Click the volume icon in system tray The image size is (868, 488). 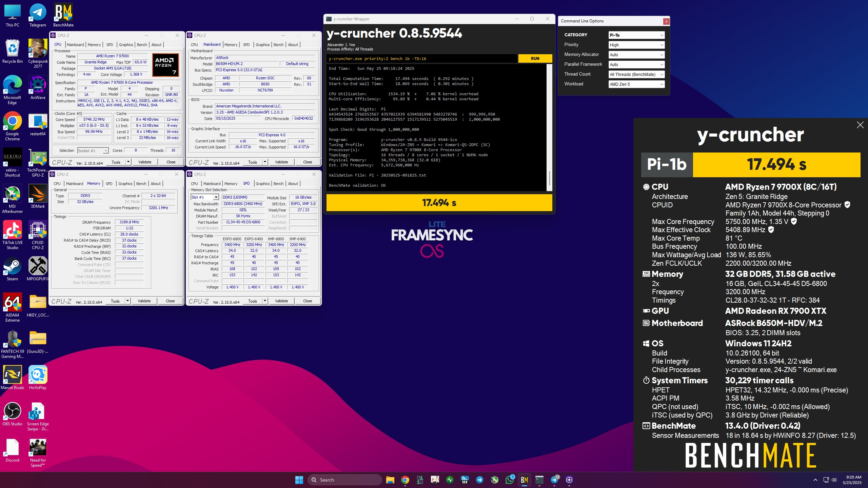point(834,480)
